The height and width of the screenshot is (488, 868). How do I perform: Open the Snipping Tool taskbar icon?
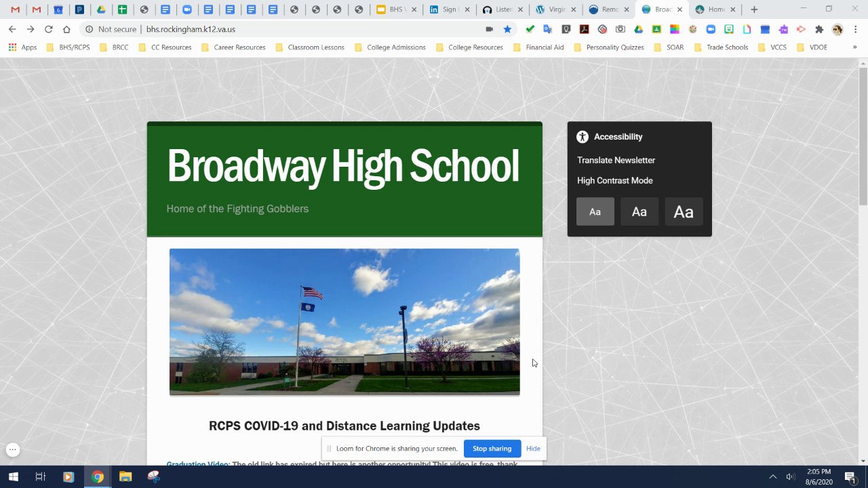(153, 476)
